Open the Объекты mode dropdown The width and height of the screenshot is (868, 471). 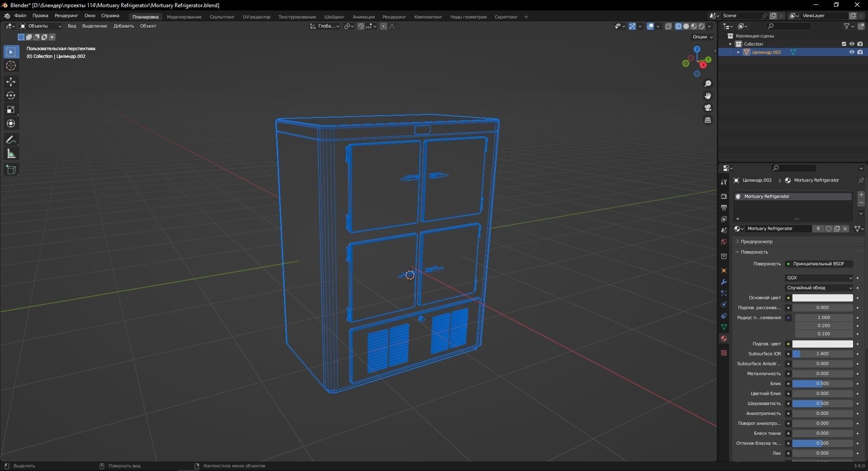pyautogui.click(x=41, y=26)
